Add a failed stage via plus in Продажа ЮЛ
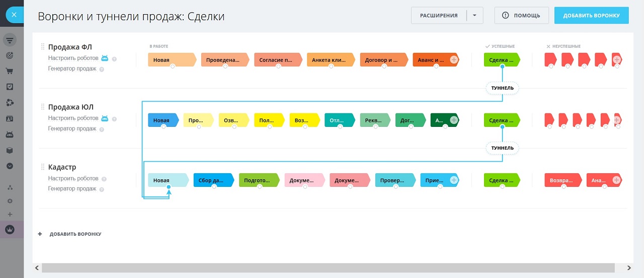644x278 pixels. (617, 120)
